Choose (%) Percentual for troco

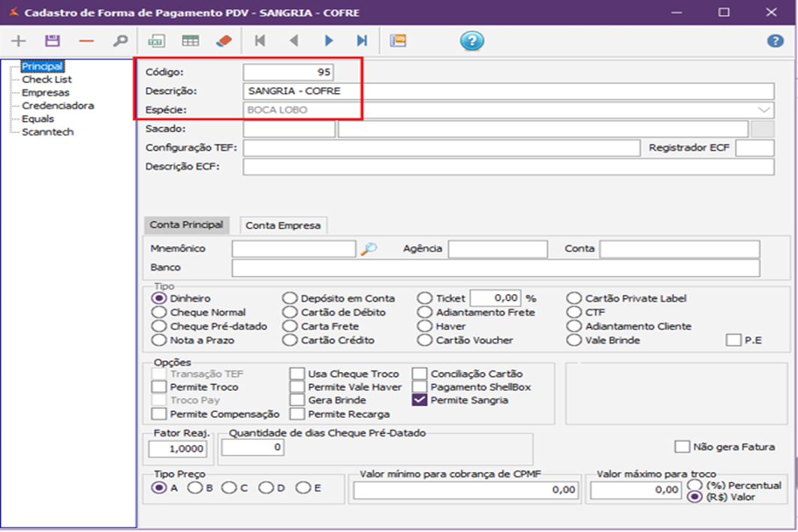tap(694, 485)
